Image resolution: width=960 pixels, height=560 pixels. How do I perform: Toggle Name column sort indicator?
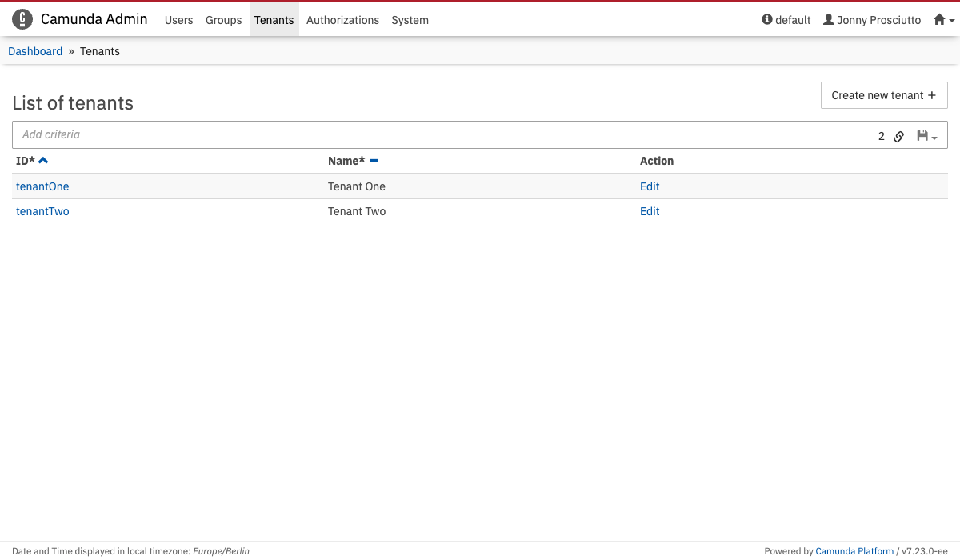[374, 161]
